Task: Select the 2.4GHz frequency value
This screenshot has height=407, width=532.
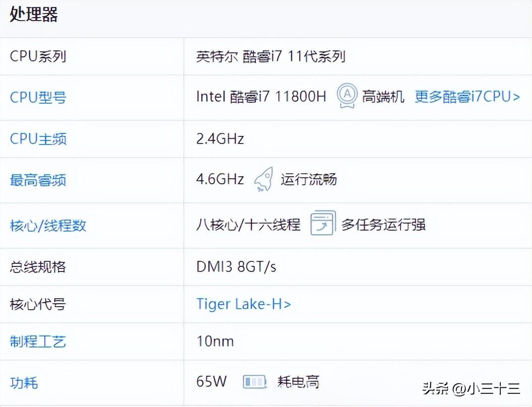Action: [220, 139]
